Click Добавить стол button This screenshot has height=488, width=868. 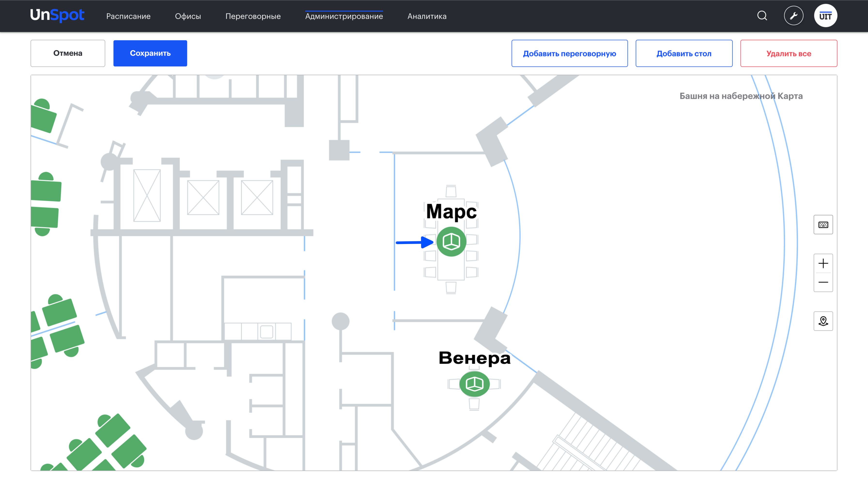[684, 53]
